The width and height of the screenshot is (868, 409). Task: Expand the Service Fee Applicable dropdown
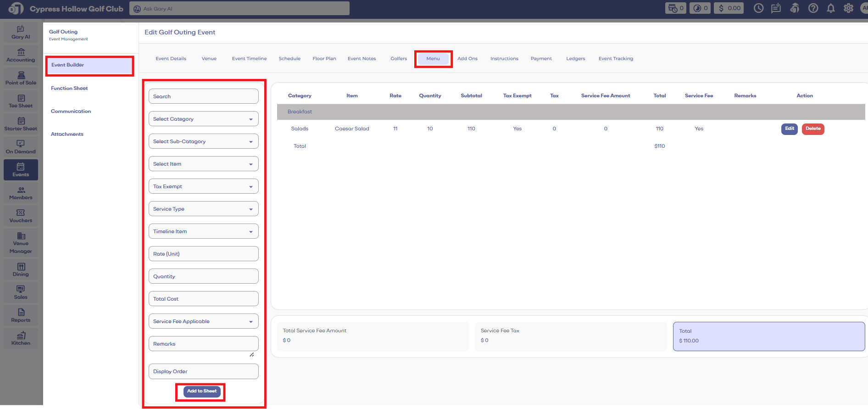[203, 321]
